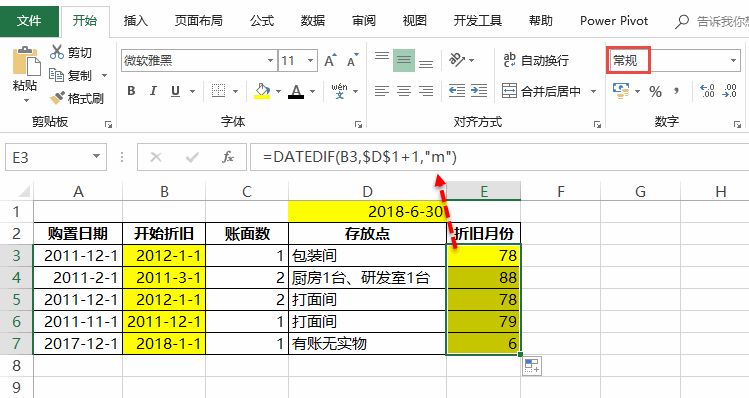Align text left

tap(382, 90)
